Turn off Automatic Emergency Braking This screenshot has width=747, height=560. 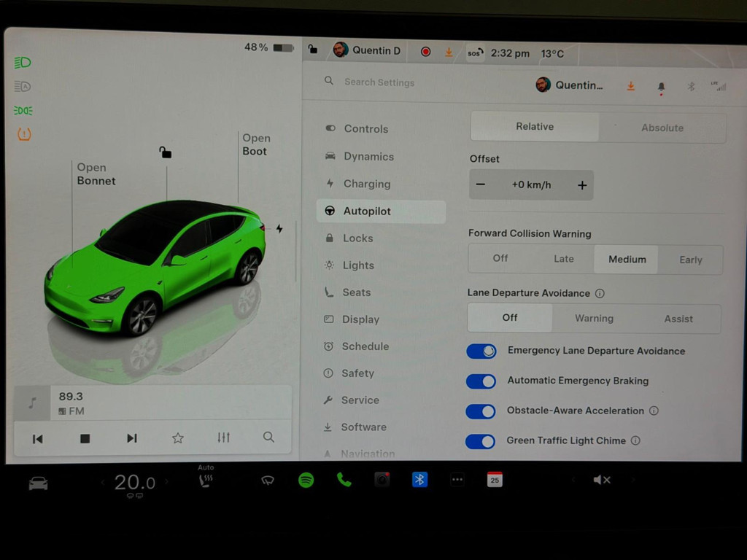coord(481,381)
